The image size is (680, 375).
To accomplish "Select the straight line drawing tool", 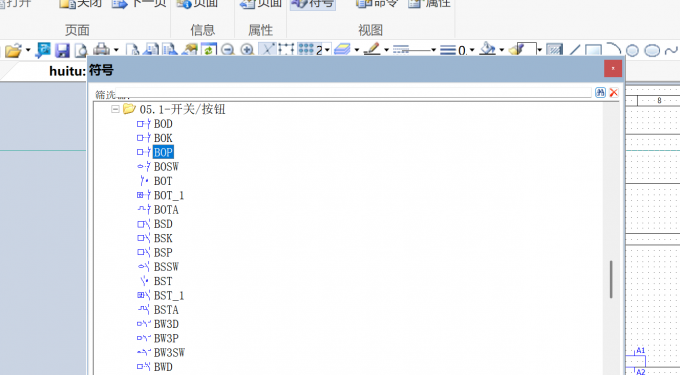I will [575, 50].
